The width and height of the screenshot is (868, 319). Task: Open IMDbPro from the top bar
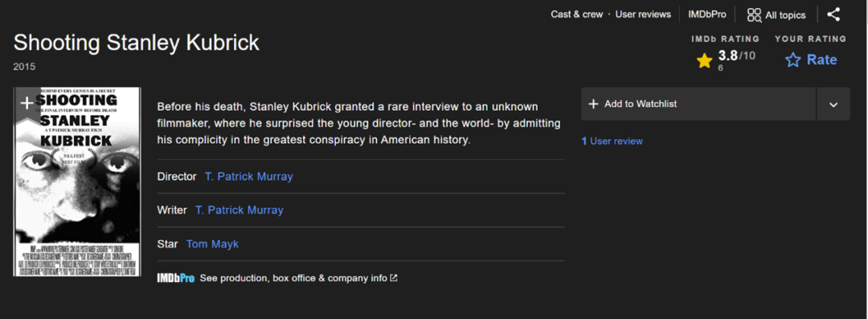[707, 14]
